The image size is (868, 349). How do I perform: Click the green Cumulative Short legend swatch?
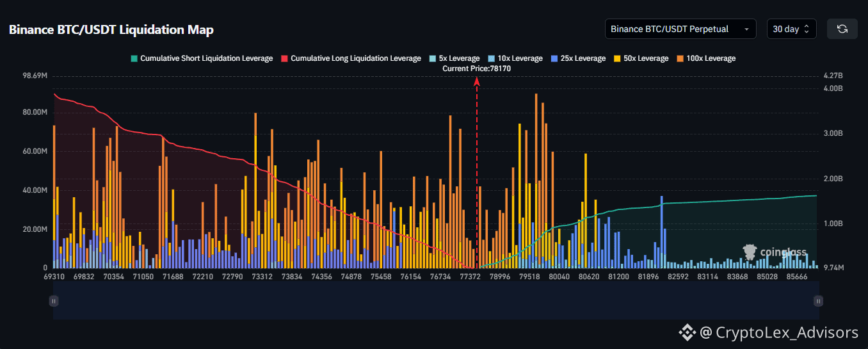pos(133,58)
